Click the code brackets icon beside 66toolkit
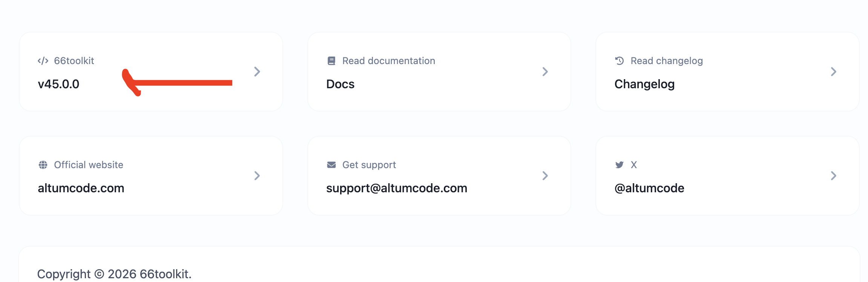The image size is (868, 282). (x=43, y=61)
